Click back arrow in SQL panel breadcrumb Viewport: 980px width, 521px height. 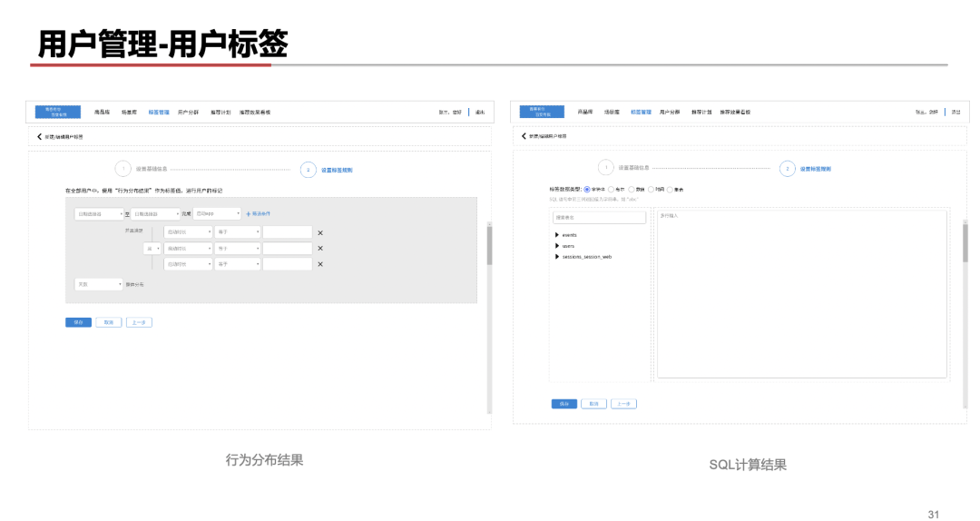pos(524,136)
